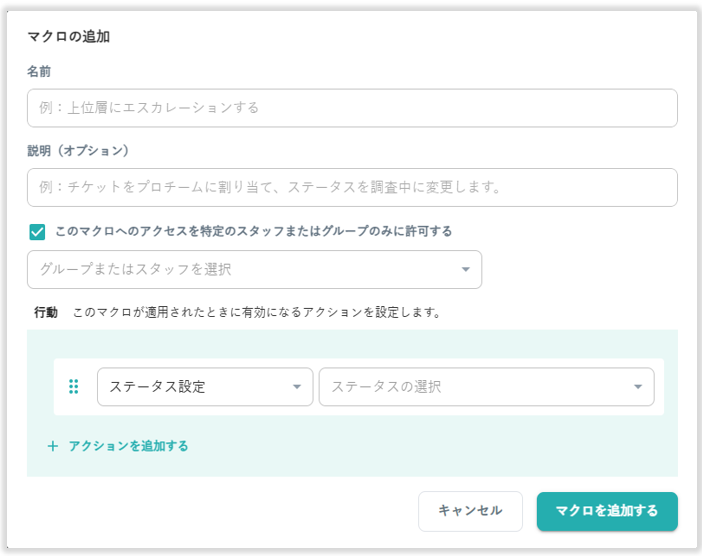Screen dimensions: 702x556
Task: Click the 説明（オプション） field label
Action: (x=78, y=151)
